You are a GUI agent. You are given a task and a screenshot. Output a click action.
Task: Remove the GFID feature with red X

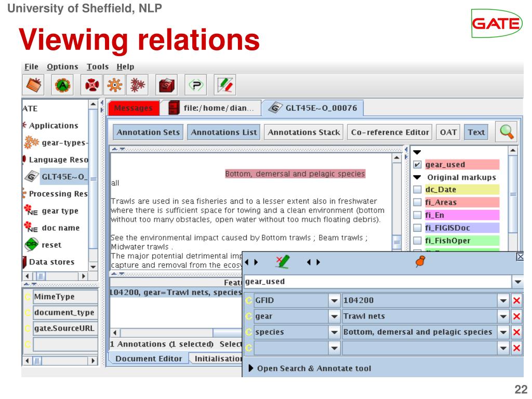coord(516,300)
